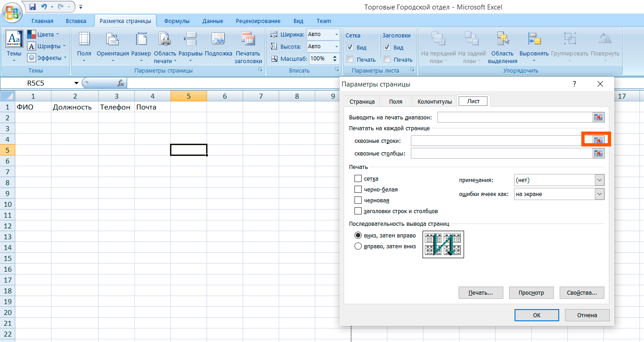Open Область печати print area menu

pyautogui.click(x=165, y=47)
